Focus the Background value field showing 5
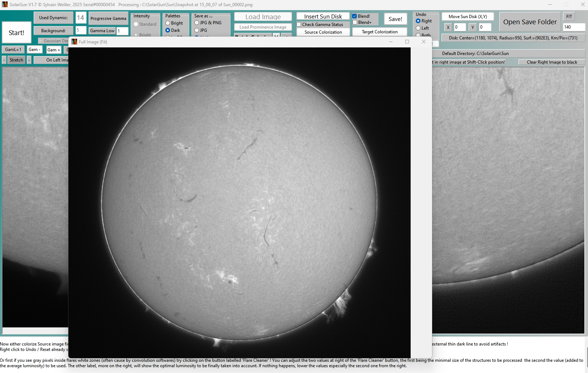The image size is (588, 373). tap(81, 30)
